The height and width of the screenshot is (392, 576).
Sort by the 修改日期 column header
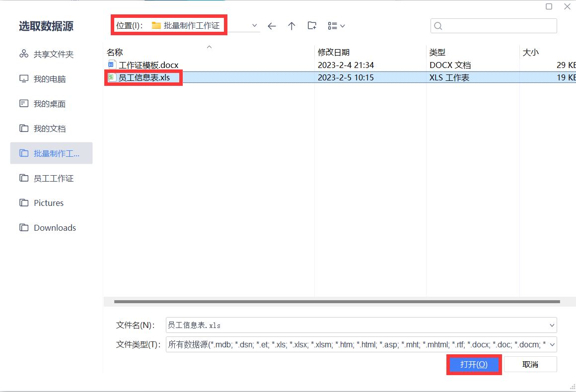pyautogui.click(x=334, y=52)
